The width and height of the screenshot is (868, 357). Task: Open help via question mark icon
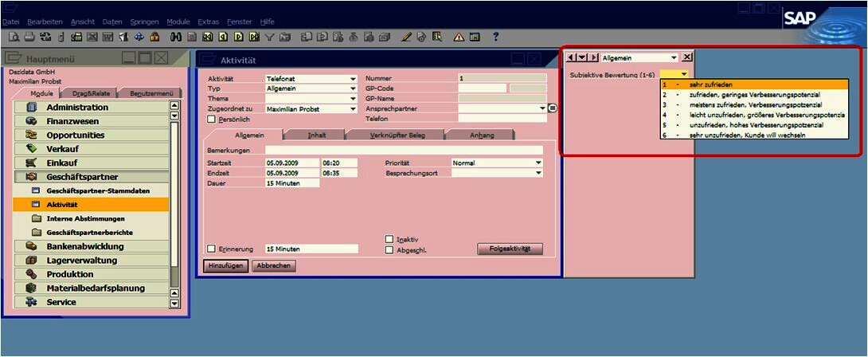click(x=495, y=37)
